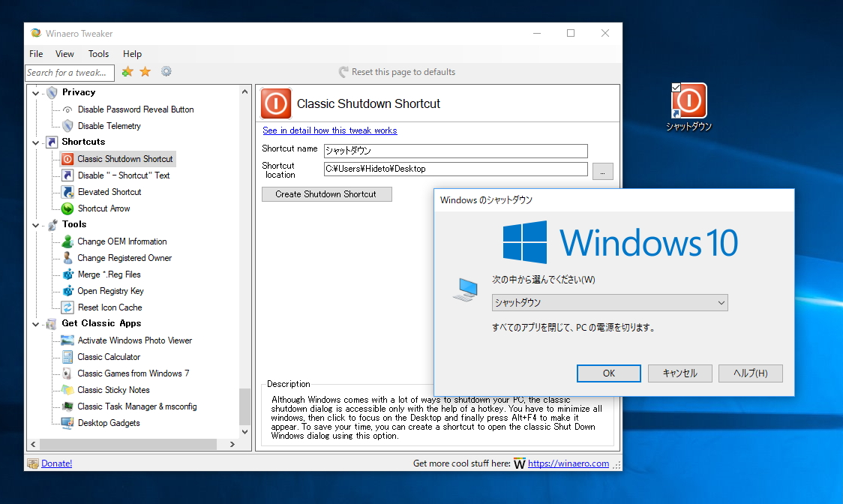The image size is (843, 504).
Task: Click the Activate Windows Photo Viewer icon
Action: coord(67,340)
